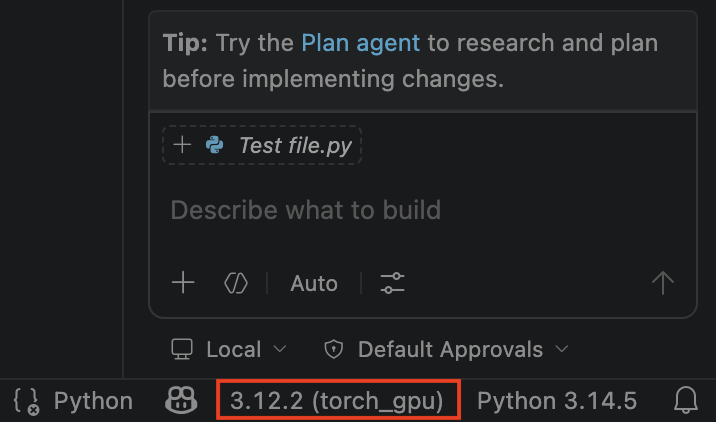The height and width of the screenshot is (422, 716).
Task: Click Python 3.14.5 status item
Action: pyautogui.click(x=557, y=401)
